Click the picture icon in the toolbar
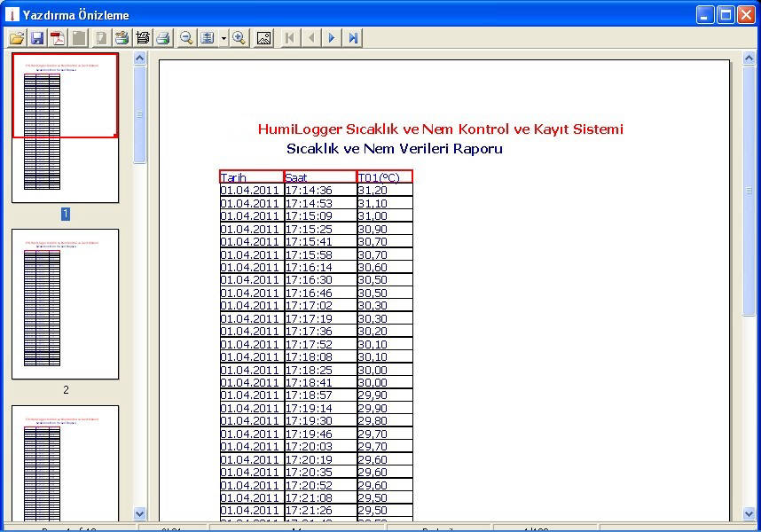The image size is (761, 532). click(263, 38)
